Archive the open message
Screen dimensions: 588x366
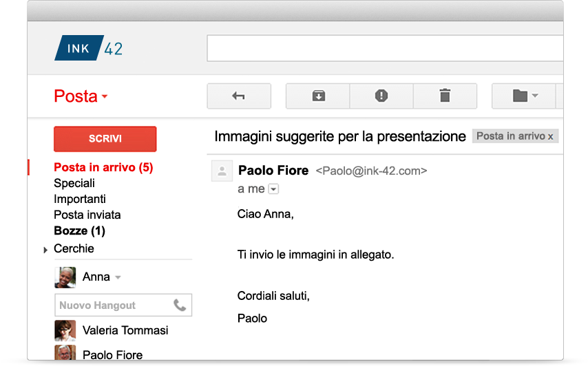(x=318, y=96)
